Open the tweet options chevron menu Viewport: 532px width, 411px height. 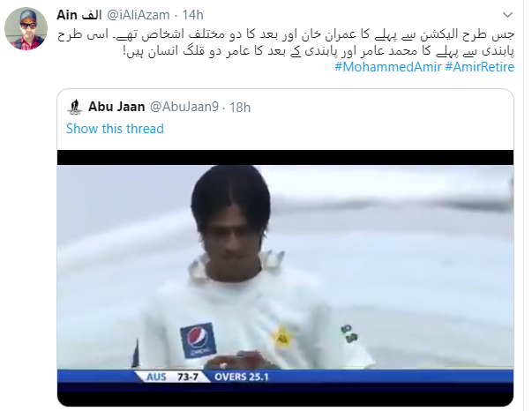(x=507, y=15)
